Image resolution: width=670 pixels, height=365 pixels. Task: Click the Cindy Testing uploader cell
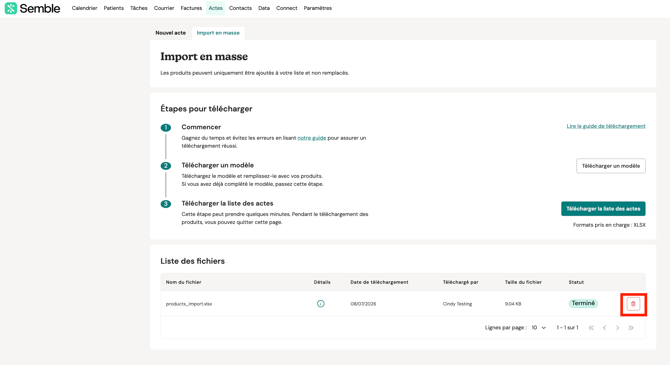click(457, 304)
